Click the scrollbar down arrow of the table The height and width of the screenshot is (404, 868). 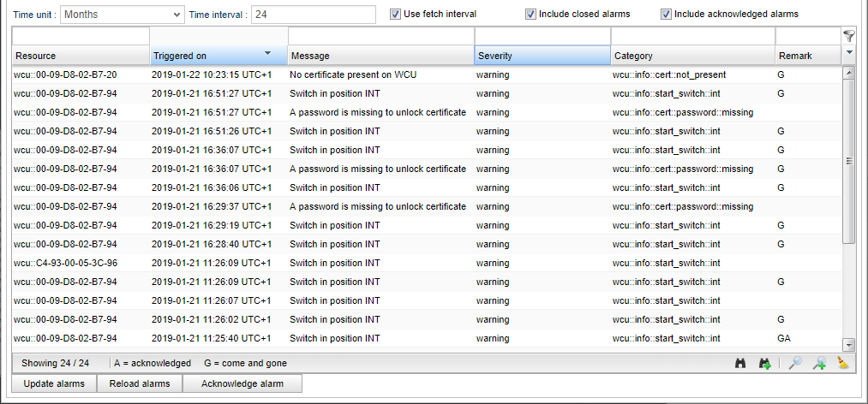[848, 345]
